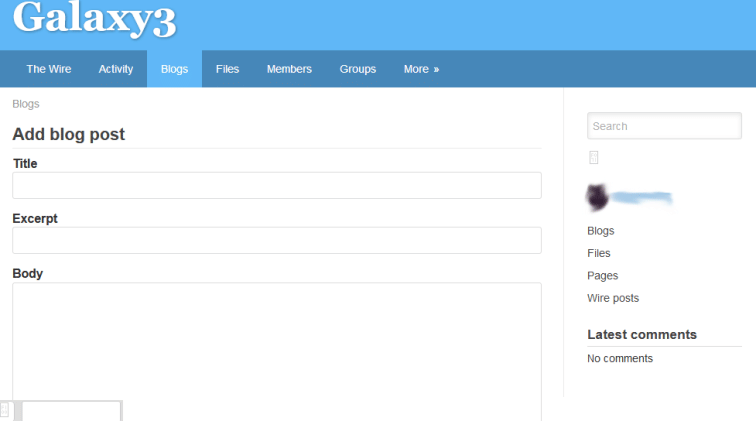Click the user avatar in the sidebar

tap(599, 198)
